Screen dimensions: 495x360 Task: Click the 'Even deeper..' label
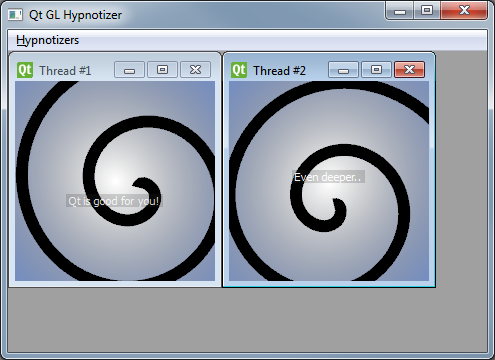328,177
